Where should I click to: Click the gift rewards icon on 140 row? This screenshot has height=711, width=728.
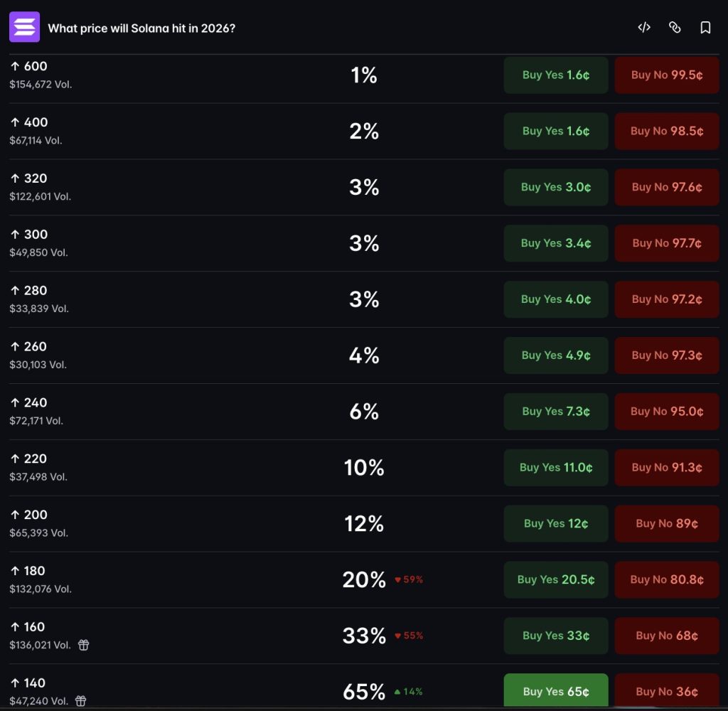click(81, 700)
